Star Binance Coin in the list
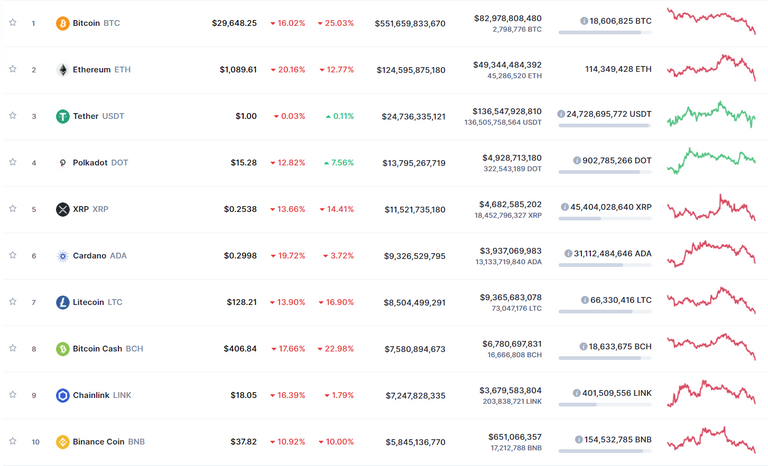Image resolution: width=768 pixels, height=466 pixels. tap(13, 441)
